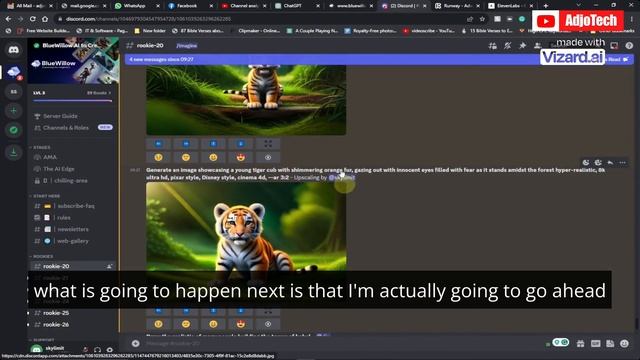640x360 pixels.
Task: Click the Reply arrow on hovered message
Action: pyautogui.click(x=610, y=162)
